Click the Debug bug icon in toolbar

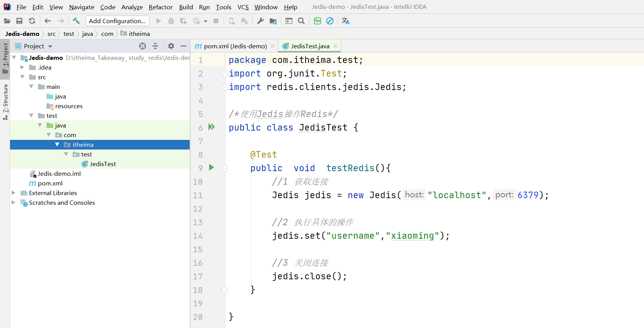pyautogui.click(x=171, y=21)
